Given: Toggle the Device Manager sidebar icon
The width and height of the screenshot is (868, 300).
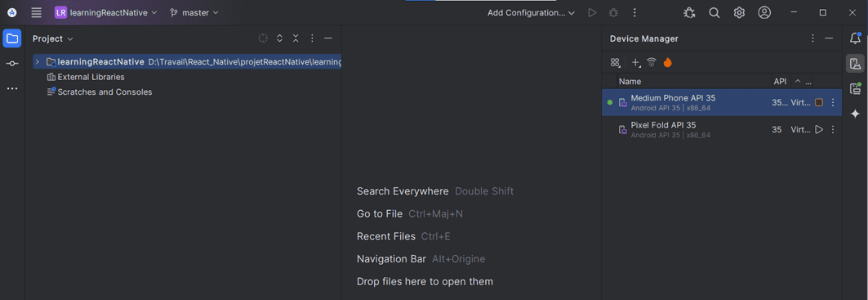Looking at the screenshot, I should coord(855,63).
